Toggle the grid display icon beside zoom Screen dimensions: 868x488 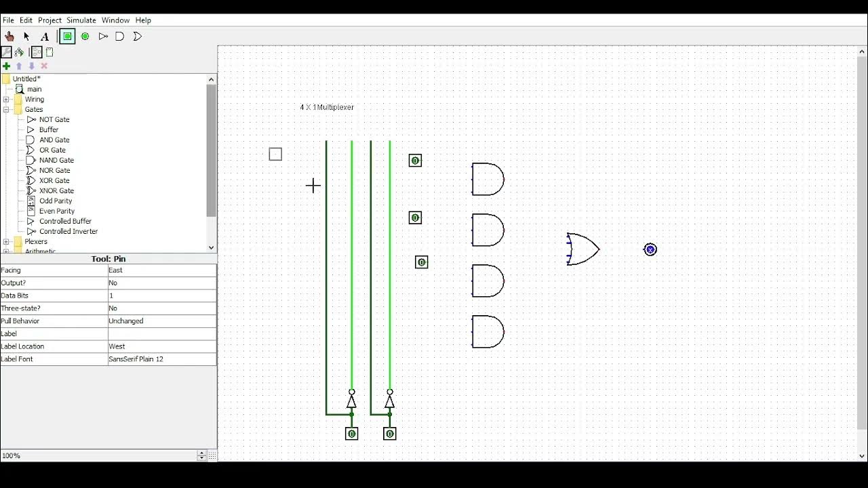[x=212, y=455]
